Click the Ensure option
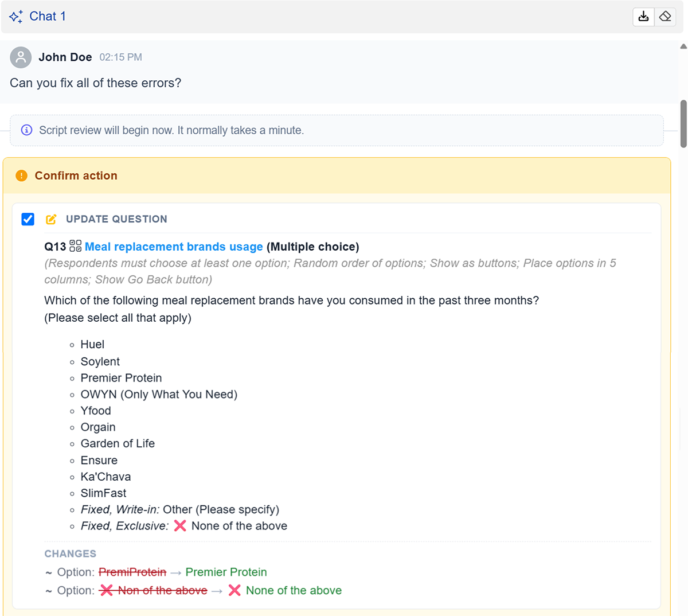Screen dimensions: 688x616 (x=99, y=460)
